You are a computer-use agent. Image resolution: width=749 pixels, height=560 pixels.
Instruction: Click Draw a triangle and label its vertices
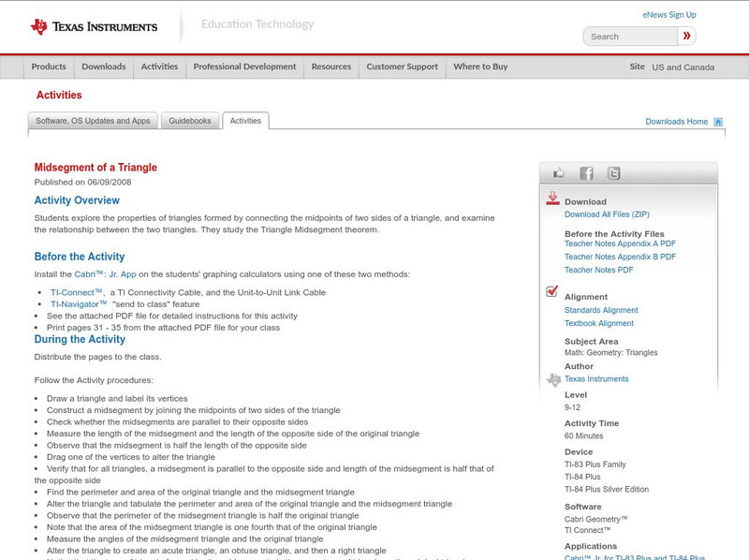(x=117, y=399)
